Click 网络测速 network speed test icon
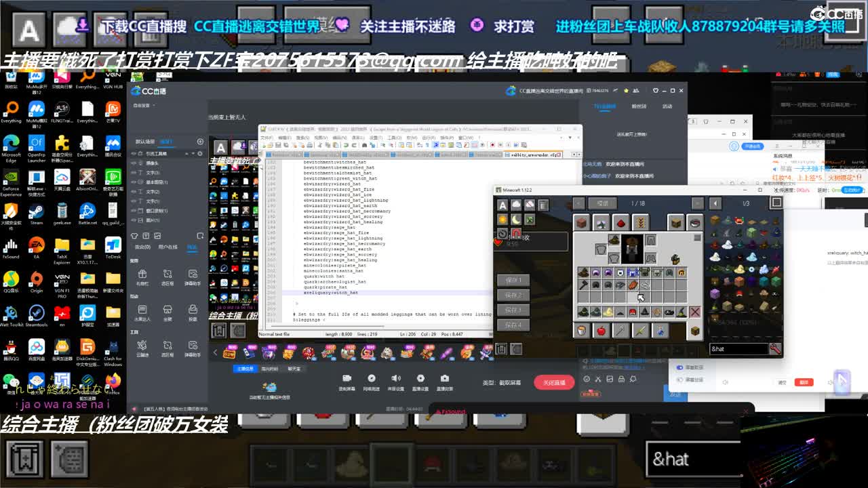This screenshot has width=868, height=488. [x=371, y=382]
